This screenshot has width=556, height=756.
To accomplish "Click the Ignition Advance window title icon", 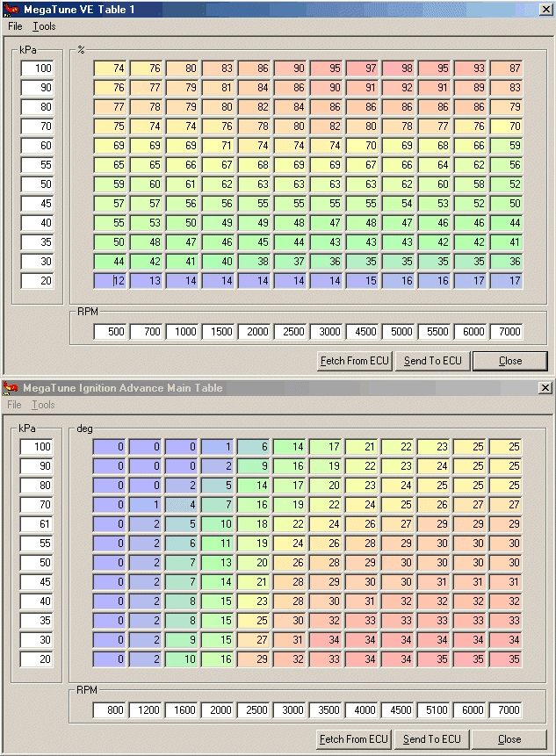I will 11,387.
